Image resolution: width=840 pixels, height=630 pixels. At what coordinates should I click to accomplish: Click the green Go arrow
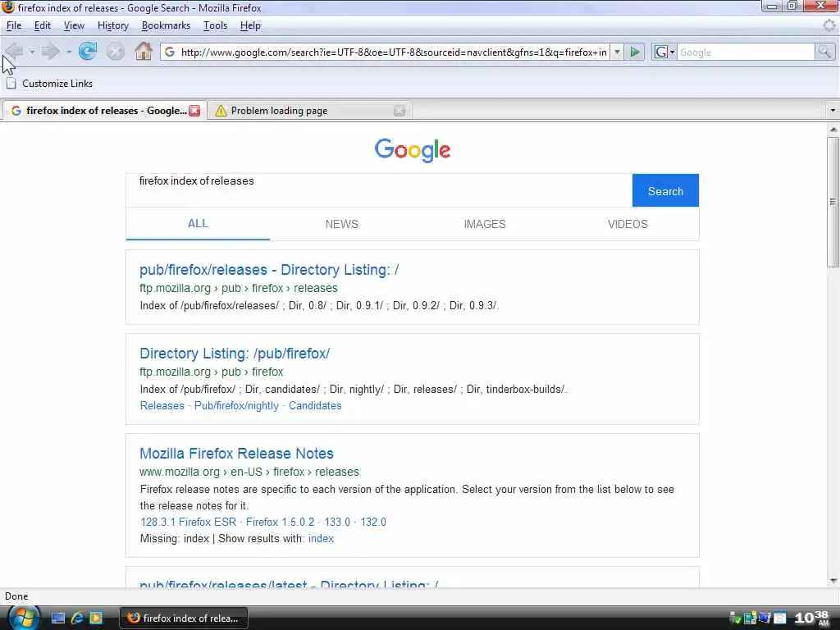click(x=635, y=52)
